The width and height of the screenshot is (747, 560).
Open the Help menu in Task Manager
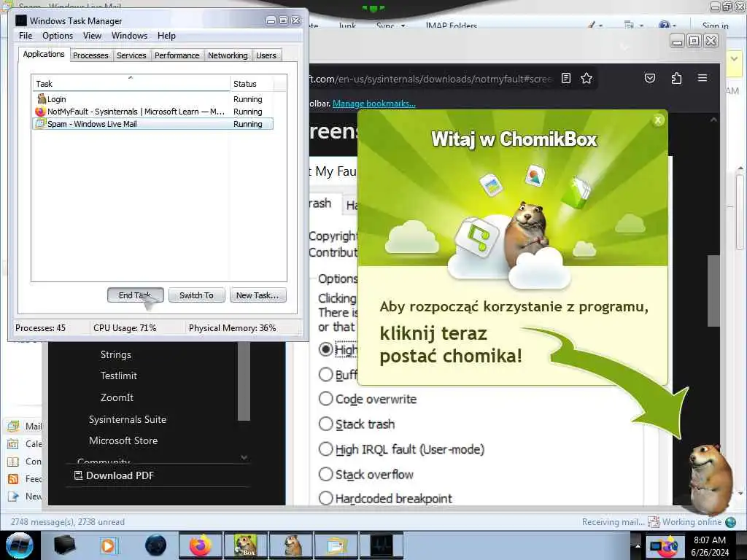coord(167,36)
